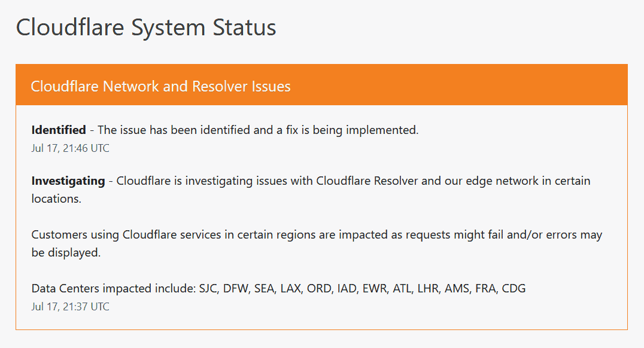Click the CDG data center code
This screenshot has height=348, width=644.
click(514, 288)
